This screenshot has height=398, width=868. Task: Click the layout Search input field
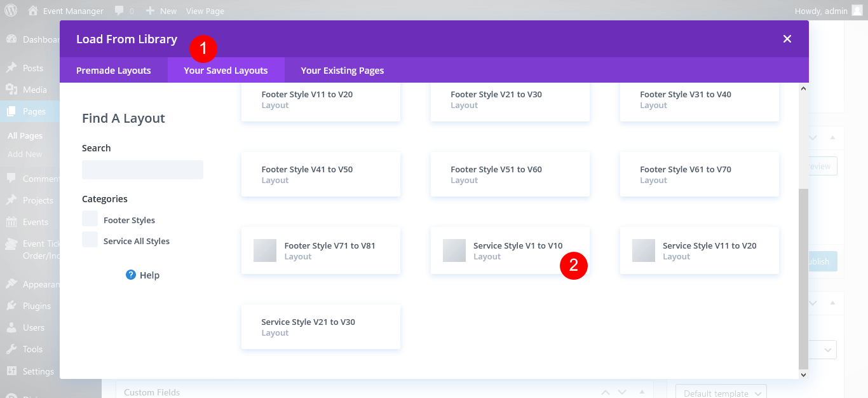tap(142, 170)
